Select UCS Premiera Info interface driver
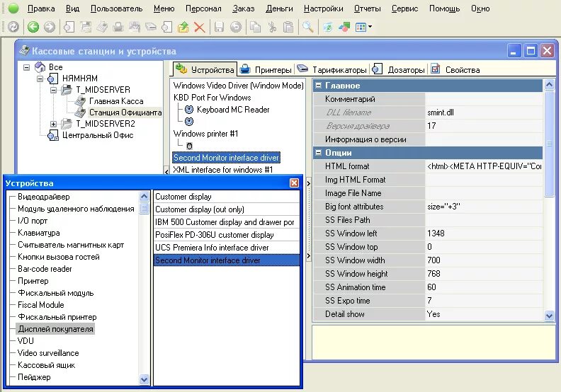This screenshot has height=392, width=561. pyautogui.click(x=227, y=248)
